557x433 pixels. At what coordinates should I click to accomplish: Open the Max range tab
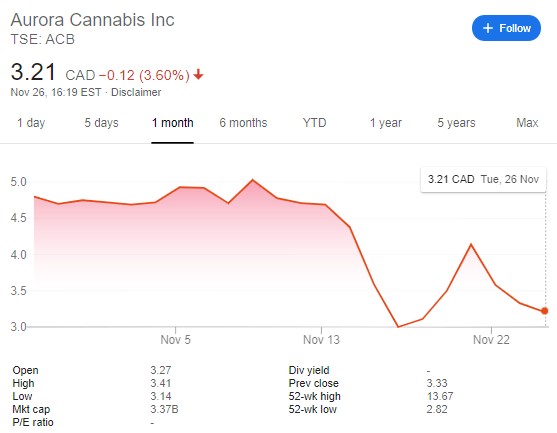click(x=527, y=123)
